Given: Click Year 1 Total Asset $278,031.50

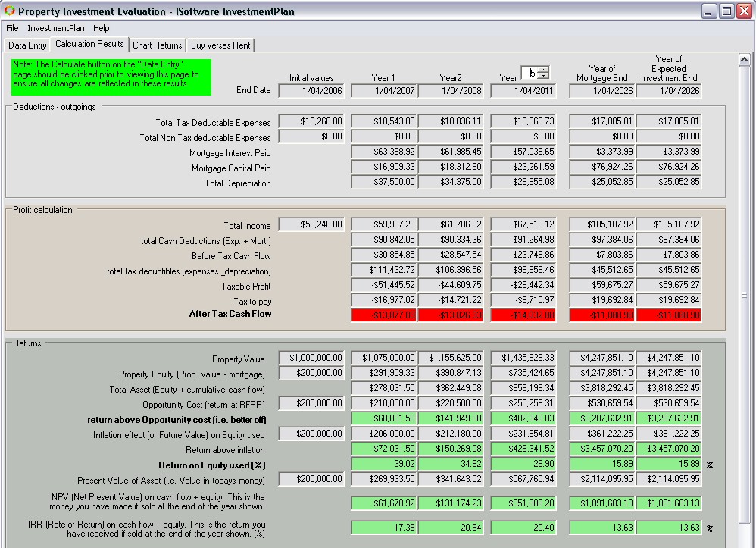Looking at the screenshot, I should coord(384,388).
